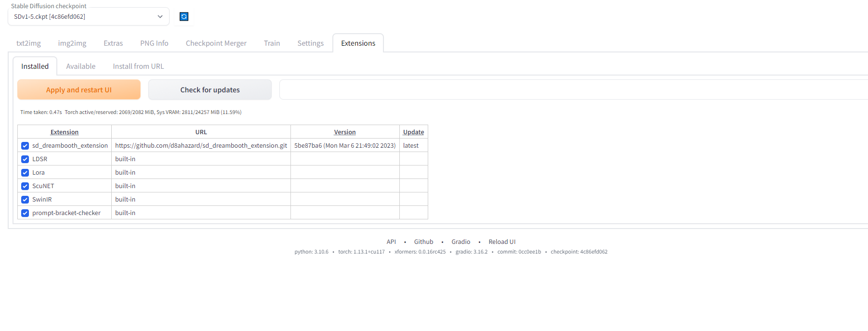Click the Version column header
The image size is (868, 331).
(x=345, y=132)
